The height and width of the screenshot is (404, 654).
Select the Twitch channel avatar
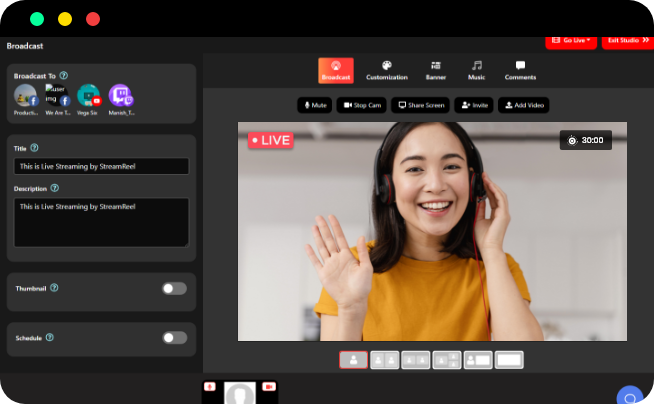tap(120, 96)
